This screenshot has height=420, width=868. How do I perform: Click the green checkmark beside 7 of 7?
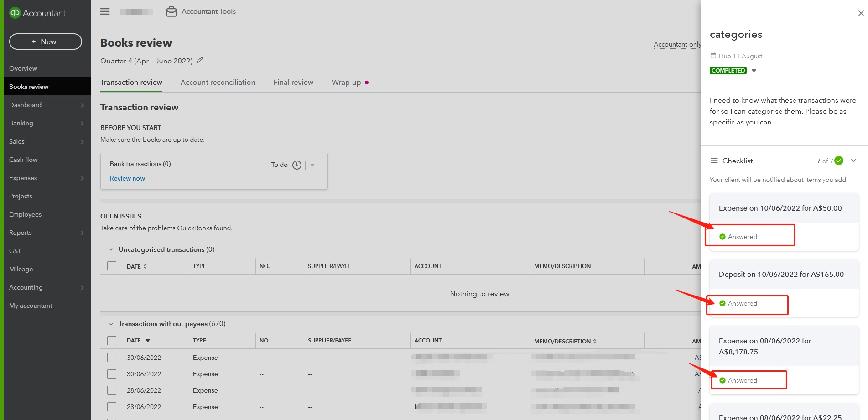839,161
